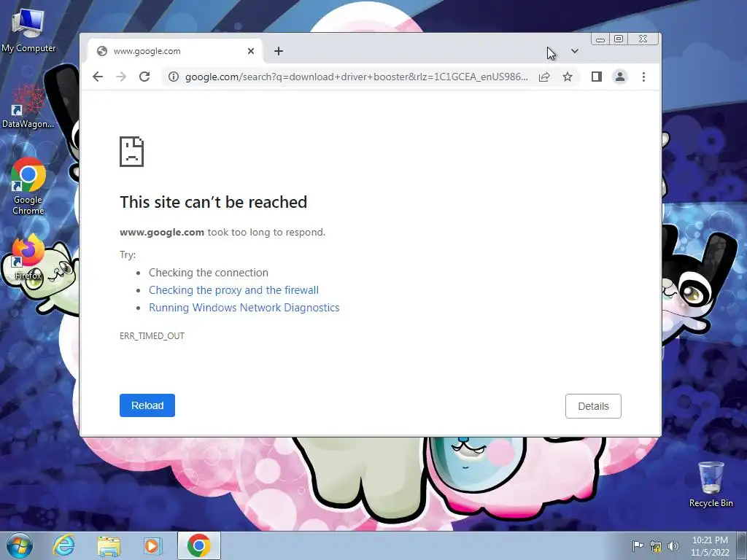The image size is (747, 560).
Task: Click the blue Reload button
Action: (147, 405)
